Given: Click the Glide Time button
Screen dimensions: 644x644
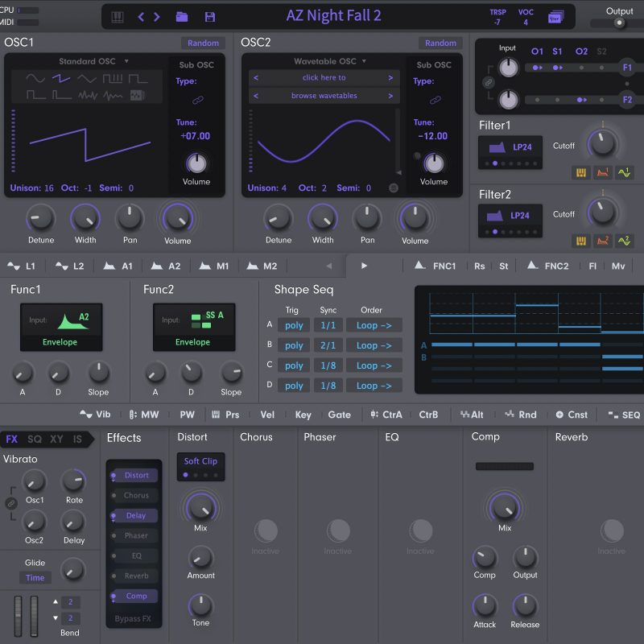Looking at the screenshot, I should [x=35, y=578].
